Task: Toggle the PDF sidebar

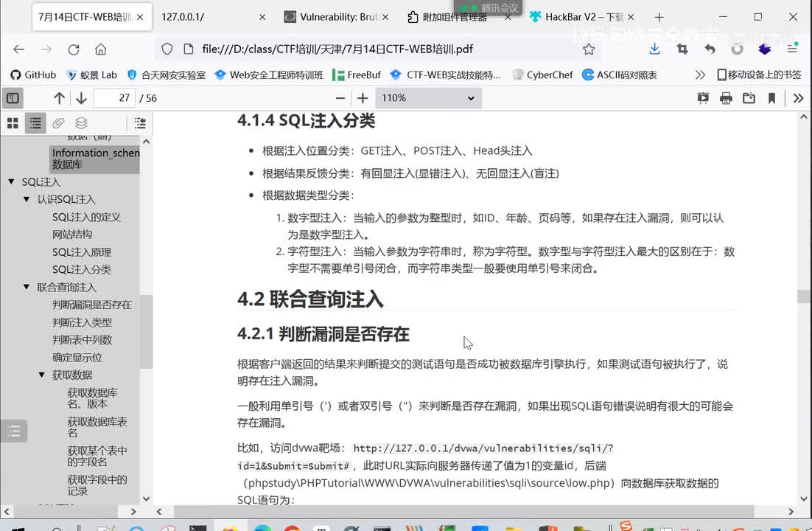Action: (x=13, y=98)
